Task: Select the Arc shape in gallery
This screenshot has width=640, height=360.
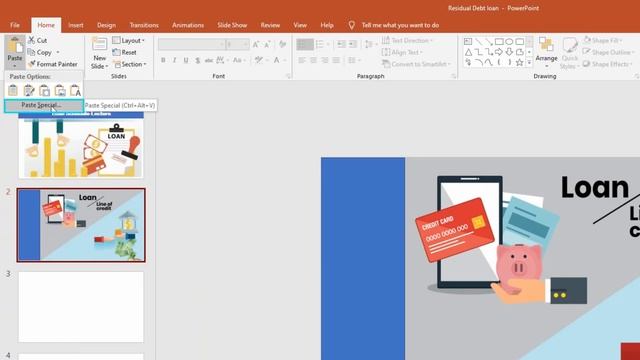Action: (x=478, y=62)
